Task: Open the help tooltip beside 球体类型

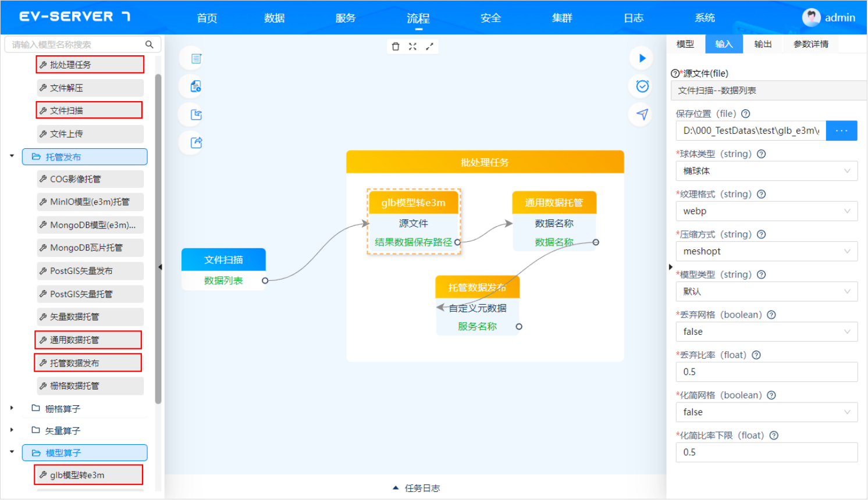Action: tap(761, 153)
